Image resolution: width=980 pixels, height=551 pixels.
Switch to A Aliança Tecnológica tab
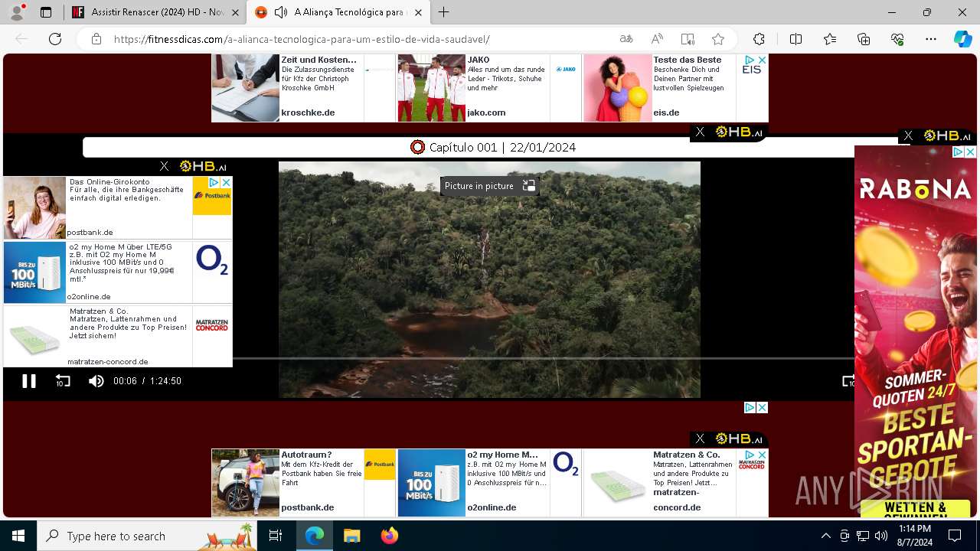tap(337, 12)
